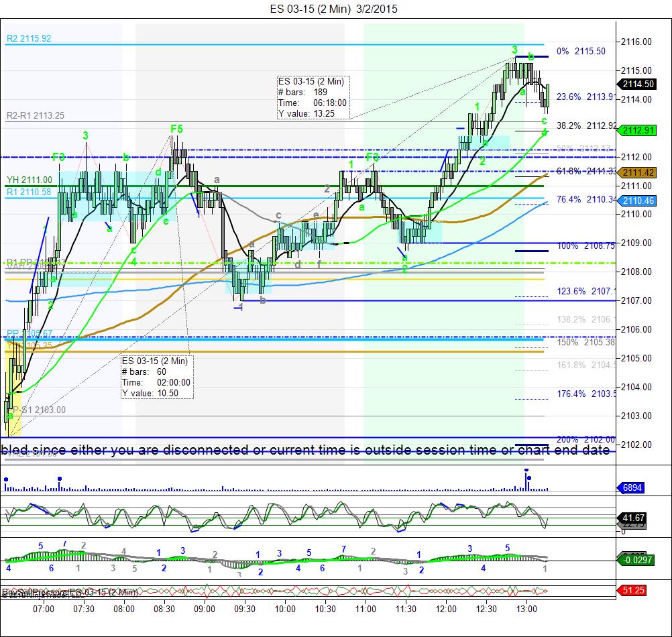Click the 'Time: 06:18:00' info line

coord(312,103)
